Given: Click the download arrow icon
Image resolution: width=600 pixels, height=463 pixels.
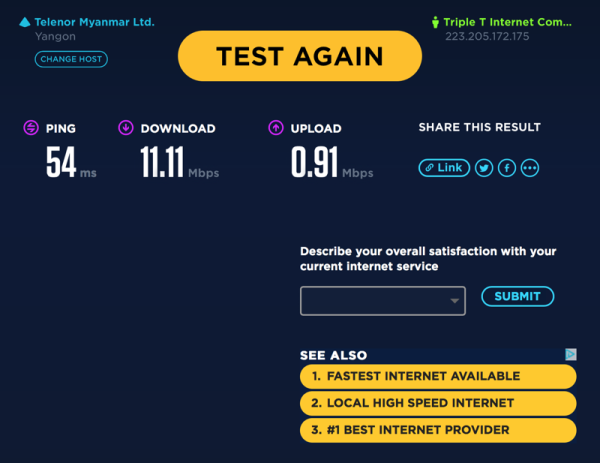Looking at the screenshot, I should [126, 128].
